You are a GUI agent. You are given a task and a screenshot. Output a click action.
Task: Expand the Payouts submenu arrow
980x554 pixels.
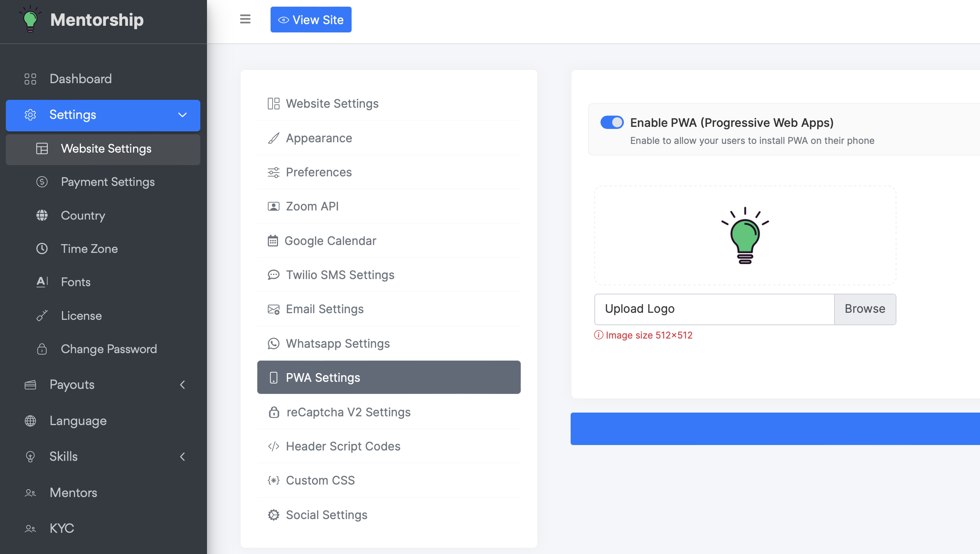[182, 385]
